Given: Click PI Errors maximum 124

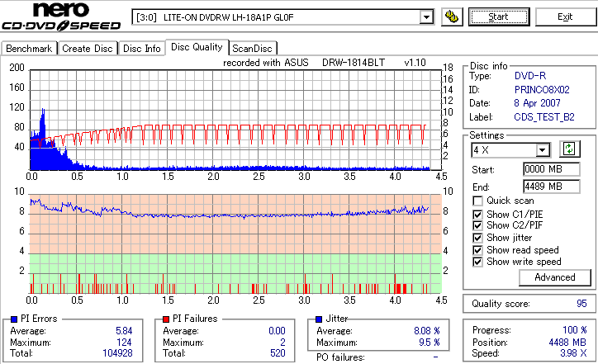Looking at the screenshot, I should coord(124,343).
